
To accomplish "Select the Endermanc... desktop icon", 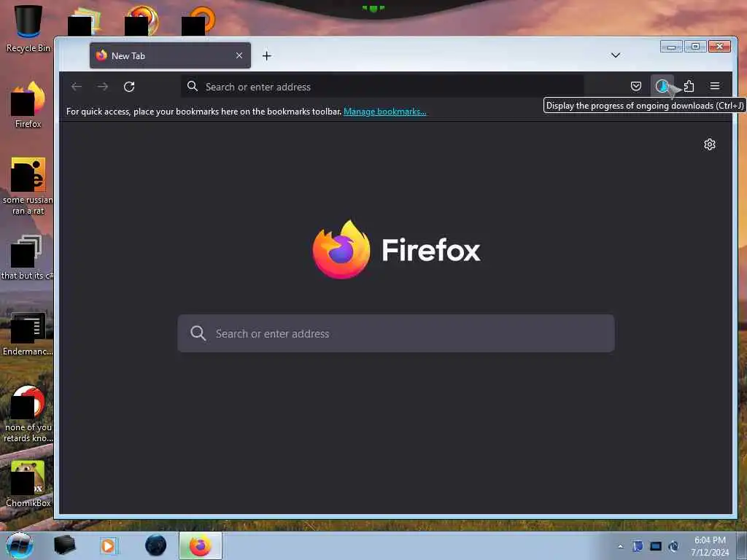I will pos(28,334).
